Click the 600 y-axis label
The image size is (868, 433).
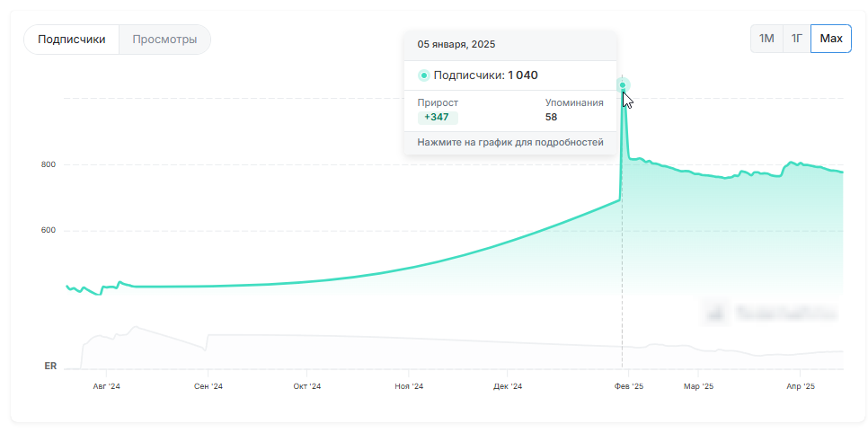pos(49,230)
